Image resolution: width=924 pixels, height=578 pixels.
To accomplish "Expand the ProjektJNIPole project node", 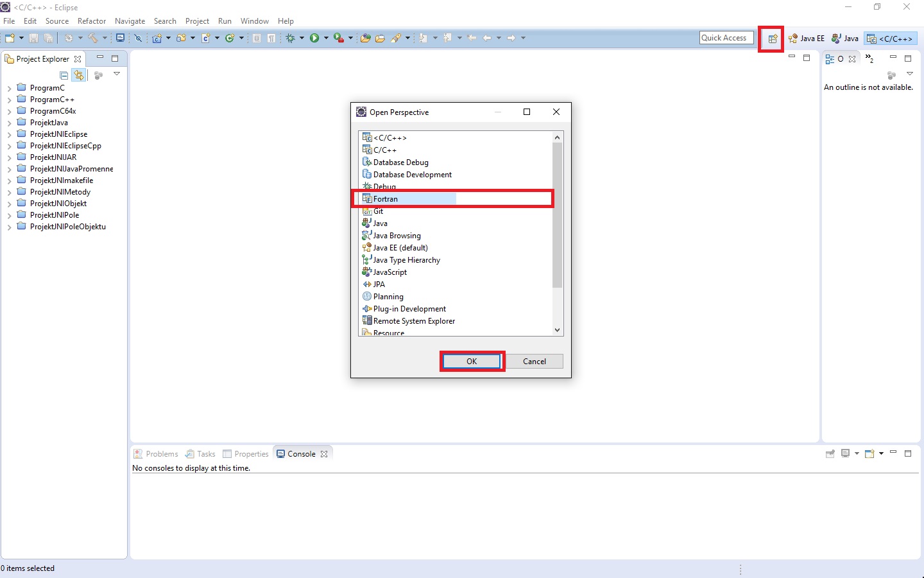I will (x=9, y=215).
